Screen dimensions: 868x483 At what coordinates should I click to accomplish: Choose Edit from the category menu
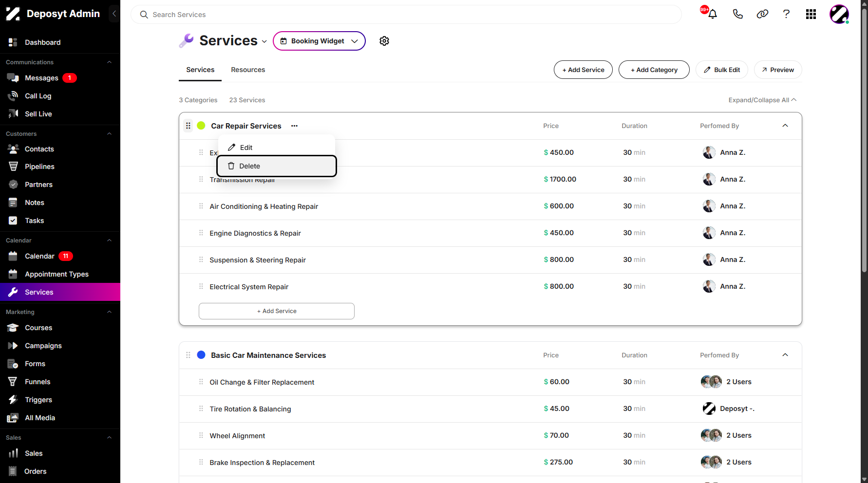point(277,148)
